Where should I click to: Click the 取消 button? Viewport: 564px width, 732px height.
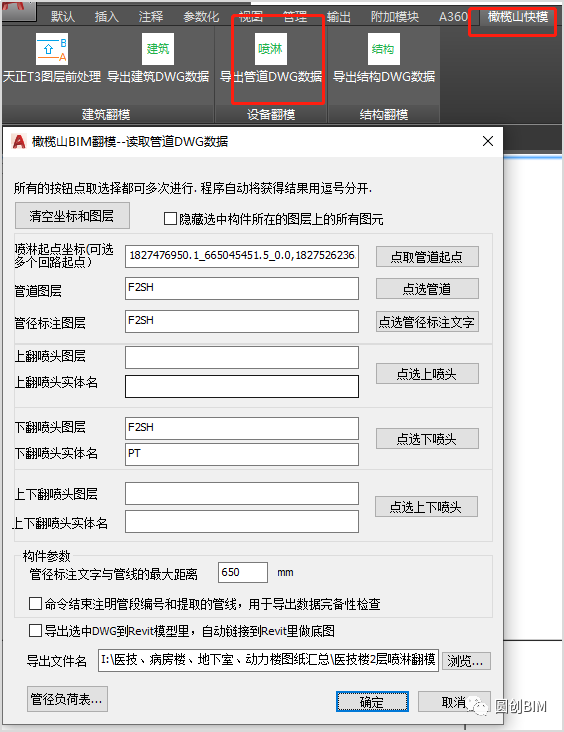tap(454, 702)
